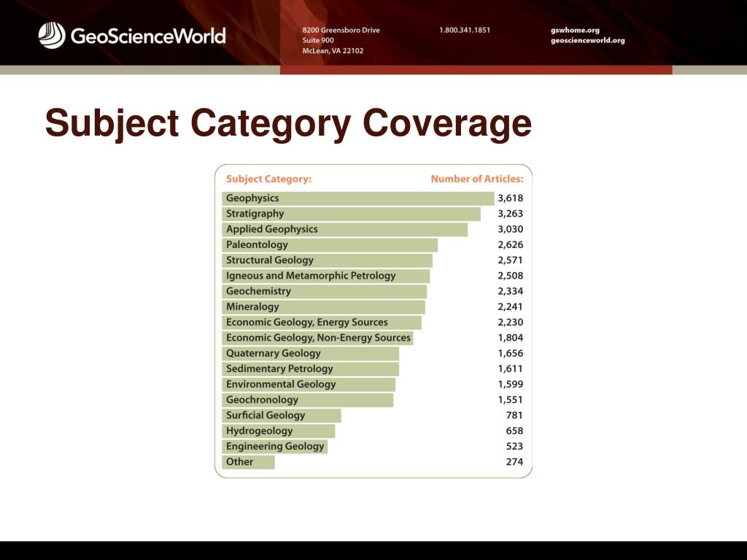Click the Subject Category Coverage heading
The height and width of the screenshot is (560, 747).
point(288,123)
